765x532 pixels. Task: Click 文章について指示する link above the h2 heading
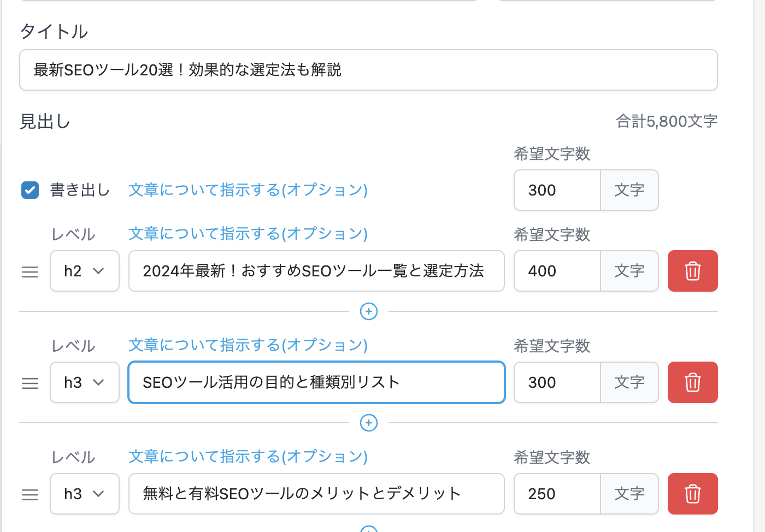point(248,234)
